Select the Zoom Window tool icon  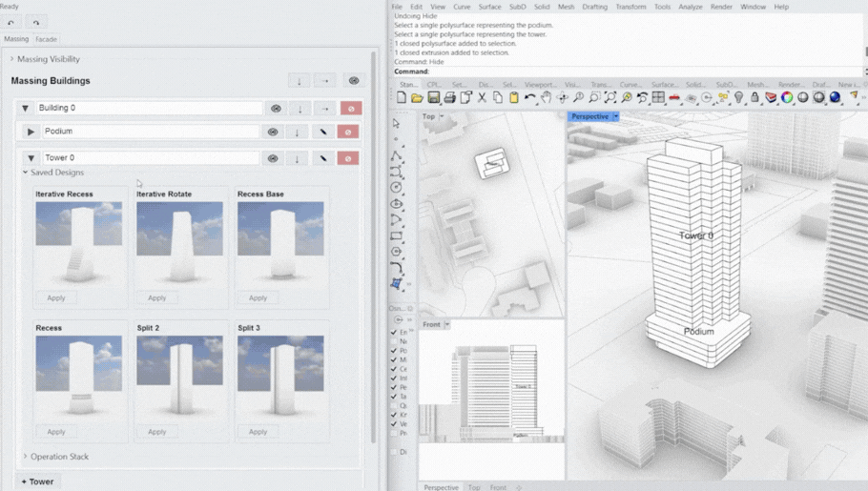click(594, 97)
